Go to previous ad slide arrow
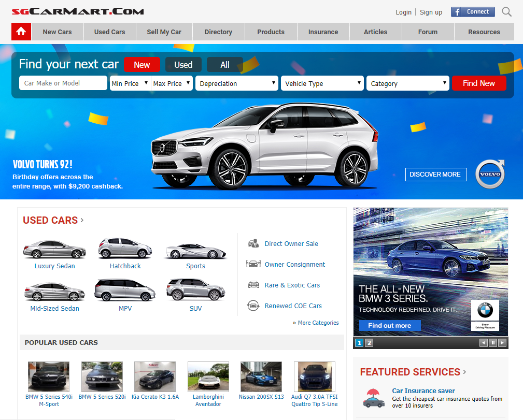 point(483,343)
